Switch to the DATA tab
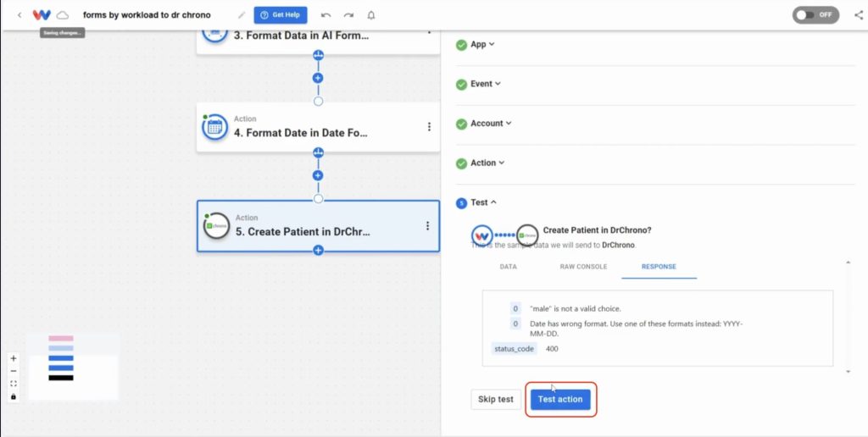868x437 pixels. click(509, 267)
